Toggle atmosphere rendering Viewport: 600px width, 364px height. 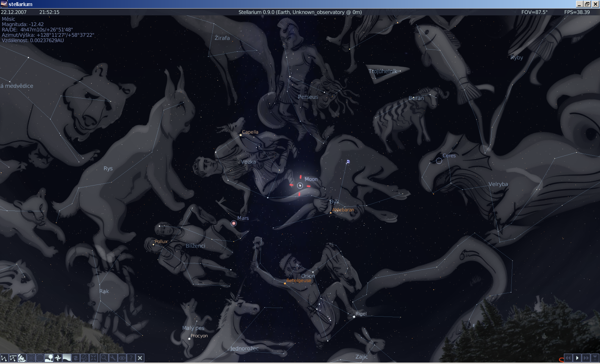(67, 358)
